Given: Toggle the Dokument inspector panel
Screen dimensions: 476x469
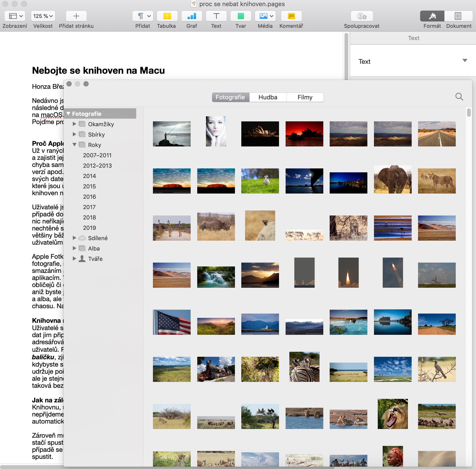Looking at the screenshot, I should point(458,16).
